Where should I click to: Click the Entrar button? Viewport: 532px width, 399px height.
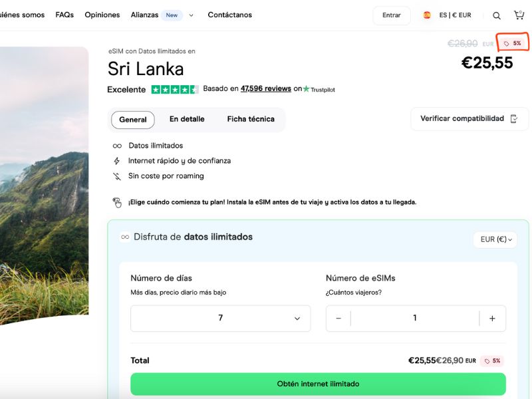click(x=391, y=15)
